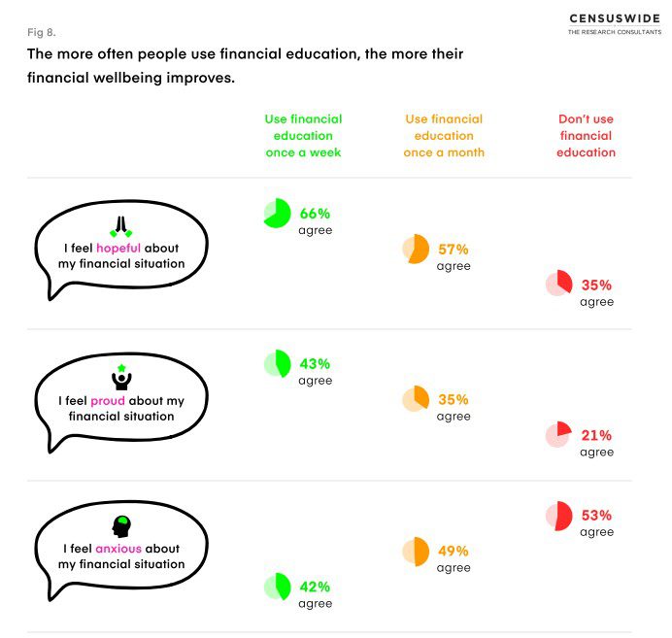
Task: Click the head with brain icon
Action: click(121, 527)
